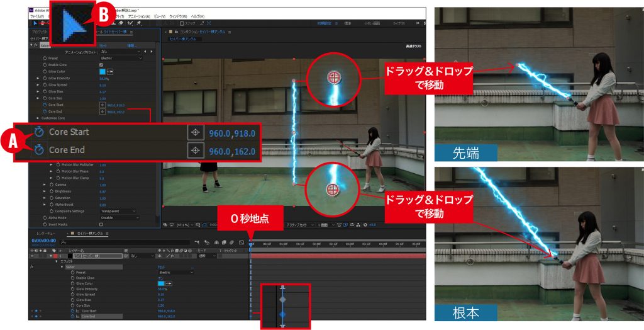
Task: Click Core Start point picker crosshair in Effect Controls
Action: click(x=103, y=105)
